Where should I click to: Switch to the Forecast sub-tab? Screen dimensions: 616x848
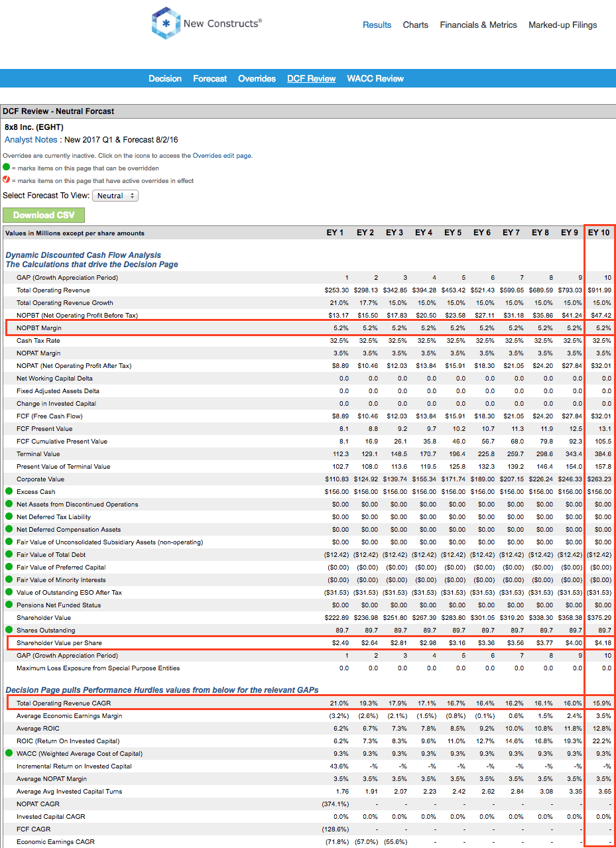click(x=210, y=78)
